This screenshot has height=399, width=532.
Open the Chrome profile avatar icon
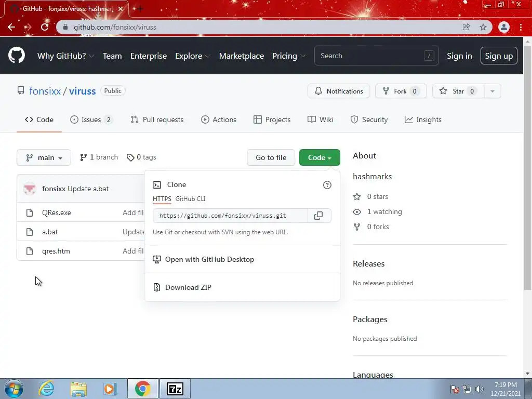504,27
